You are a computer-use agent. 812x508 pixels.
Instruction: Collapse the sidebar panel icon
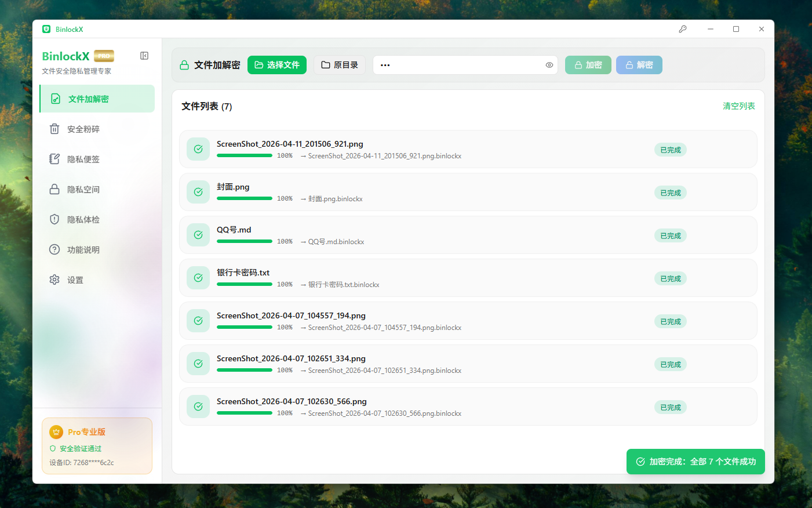tap(144, 56)
